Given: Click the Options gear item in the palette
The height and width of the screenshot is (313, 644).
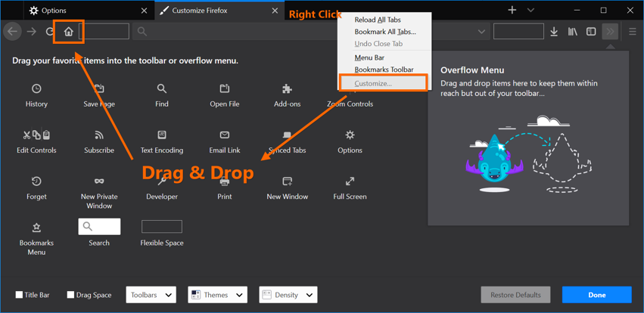Looking at the screenshot, I should pos(350,135).
